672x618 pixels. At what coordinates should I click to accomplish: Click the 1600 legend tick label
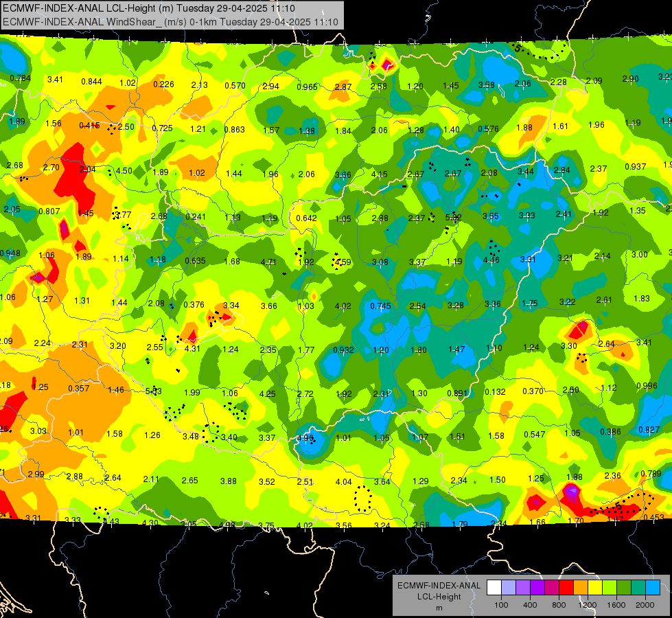(x=616, y=605)
